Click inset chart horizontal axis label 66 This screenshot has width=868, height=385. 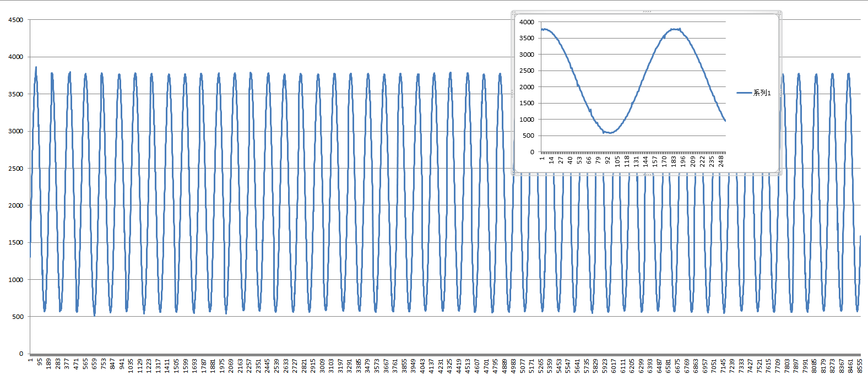[x=589, y=160]
